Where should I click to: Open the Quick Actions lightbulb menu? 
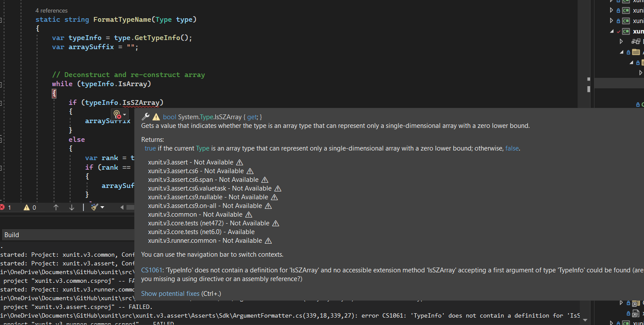[116, 114]
